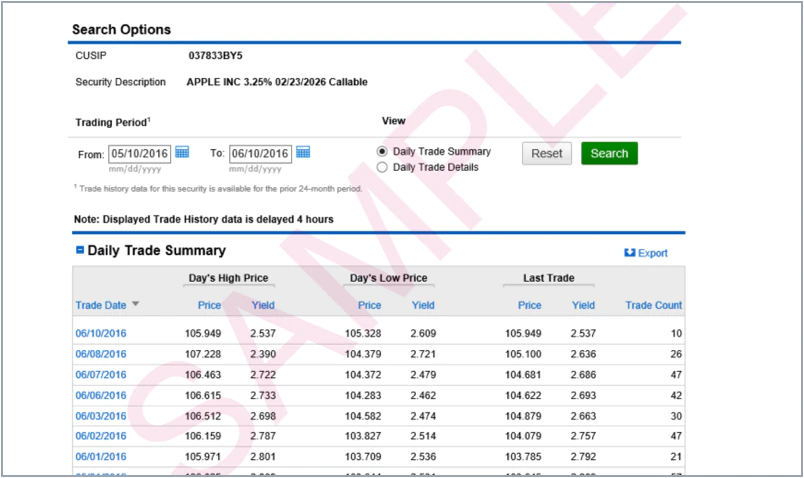Open the 06/08/2016 trade date link

[101, 354]
